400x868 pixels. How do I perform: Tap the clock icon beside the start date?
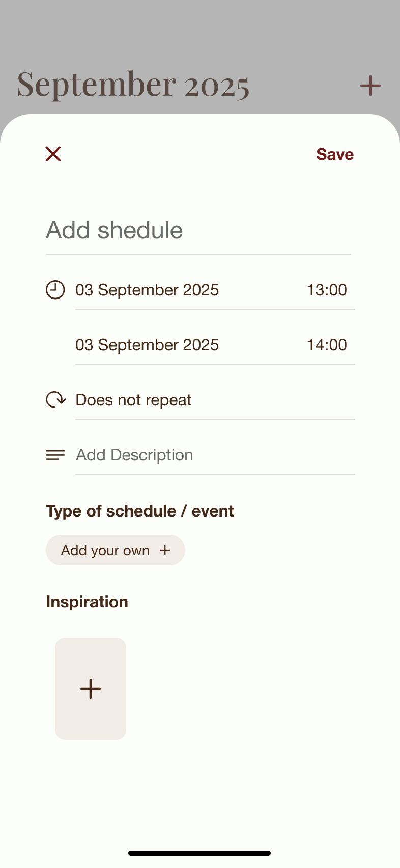pos(55,290)
